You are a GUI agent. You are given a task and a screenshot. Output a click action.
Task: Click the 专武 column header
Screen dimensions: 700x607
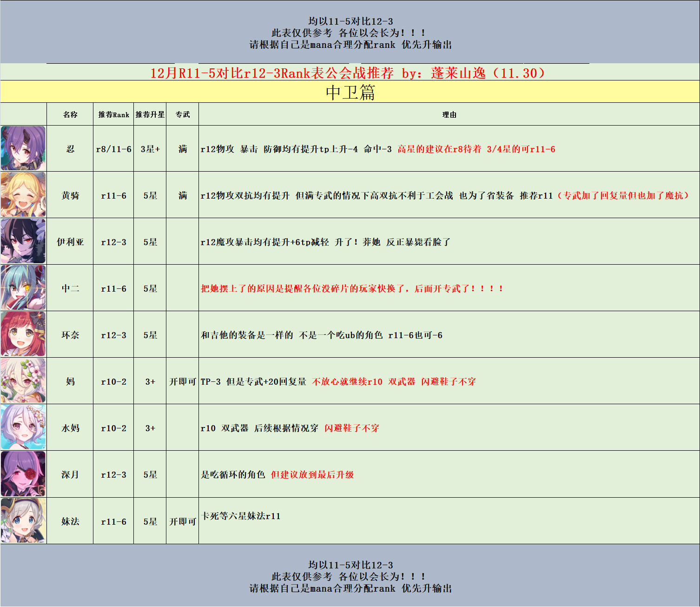click(x=183, y=114)
